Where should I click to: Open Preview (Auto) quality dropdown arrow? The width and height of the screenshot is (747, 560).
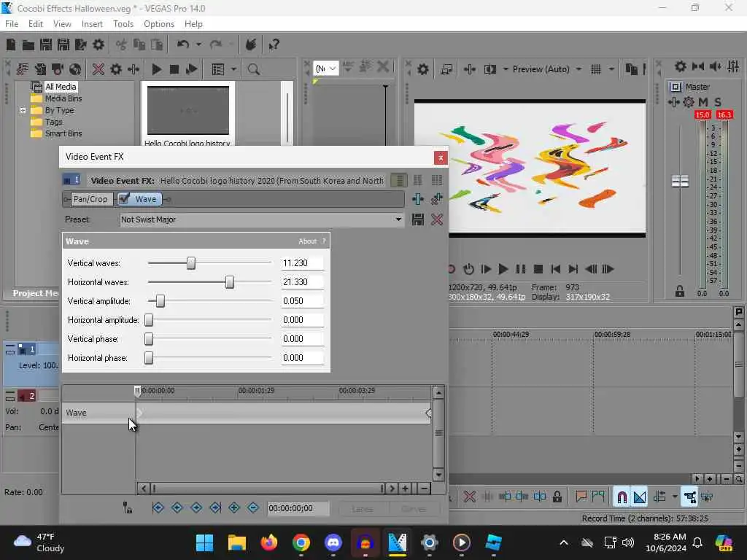click(x=578, y=69)
